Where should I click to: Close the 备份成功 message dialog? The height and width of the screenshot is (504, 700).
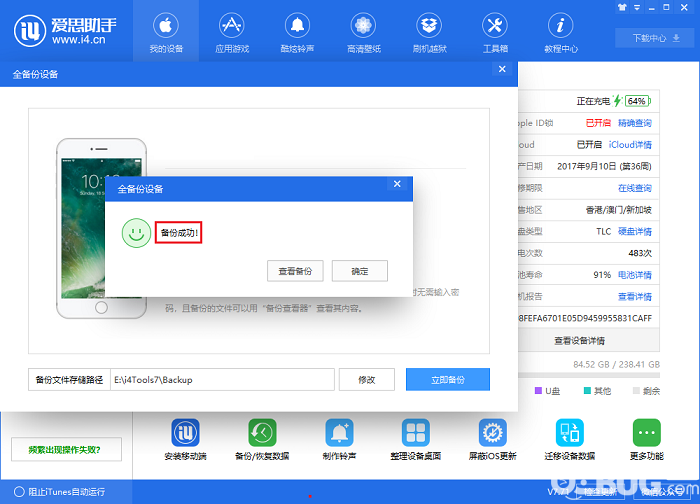tap(397, 184)
